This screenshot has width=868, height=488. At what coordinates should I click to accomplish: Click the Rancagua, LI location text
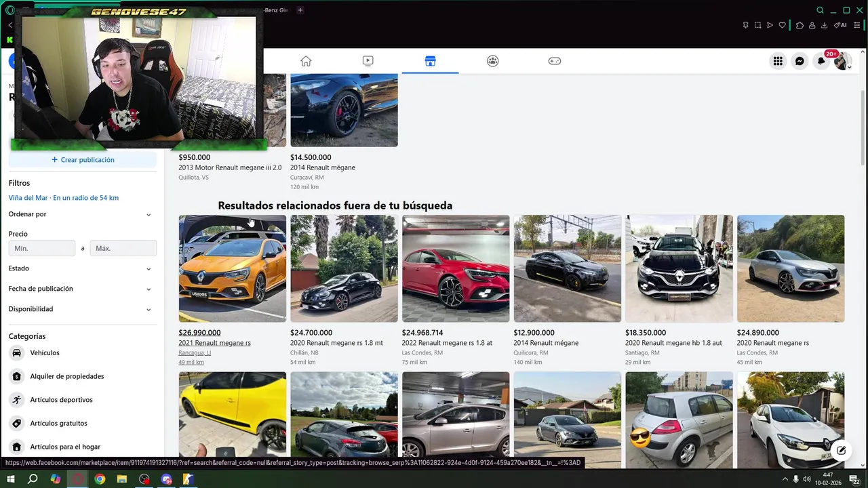point(195,352)
